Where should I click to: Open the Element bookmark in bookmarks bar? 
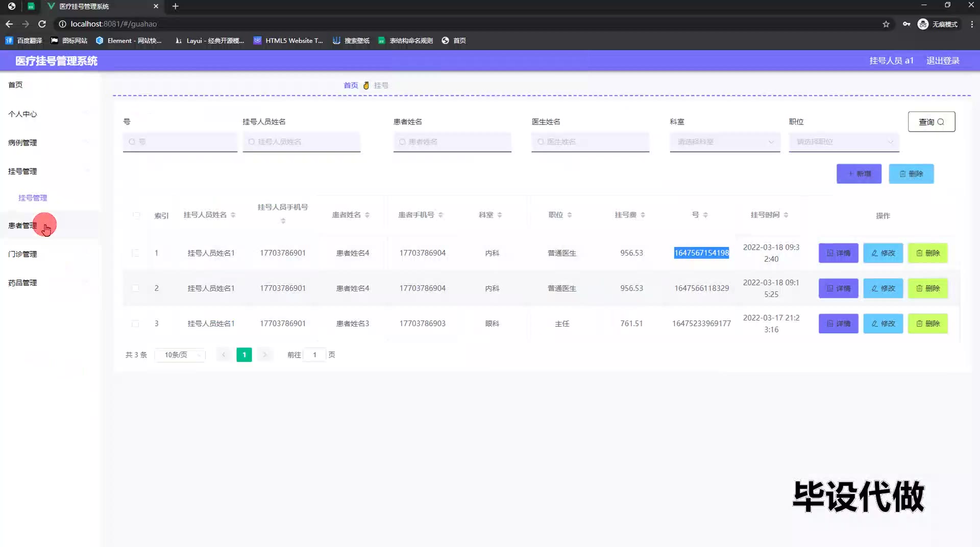[x=129, y=41]
